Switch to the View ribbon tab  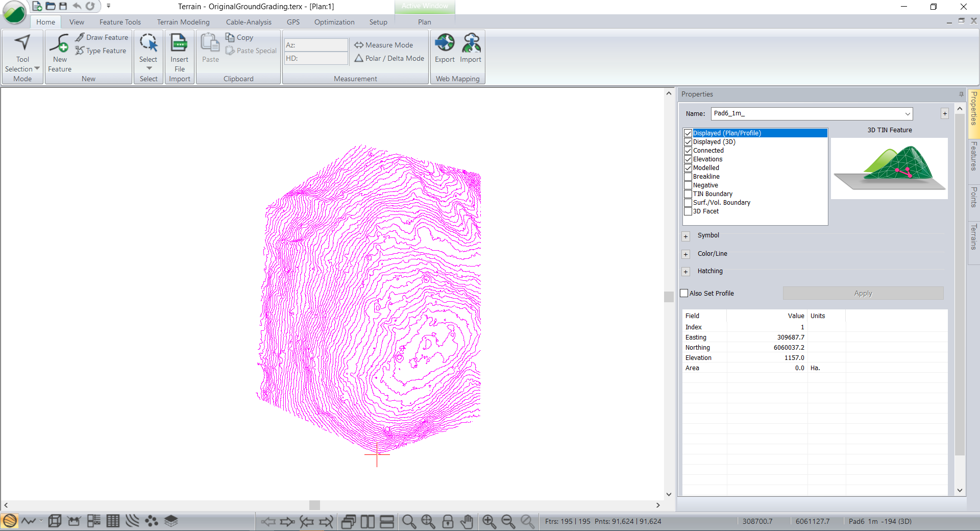pyautogui.click(x=77, y=22)
